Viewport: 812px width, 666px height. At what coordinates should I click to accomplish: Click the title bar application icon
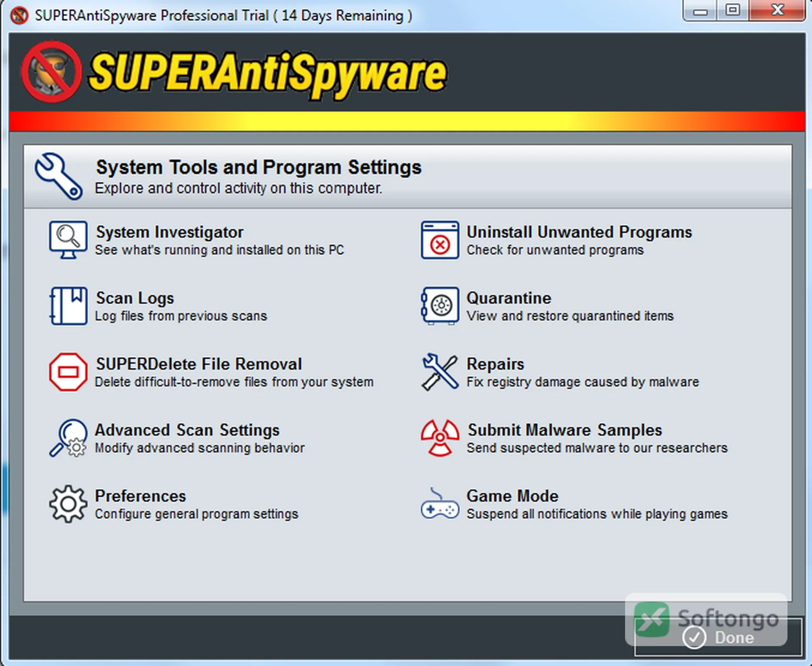19,16
